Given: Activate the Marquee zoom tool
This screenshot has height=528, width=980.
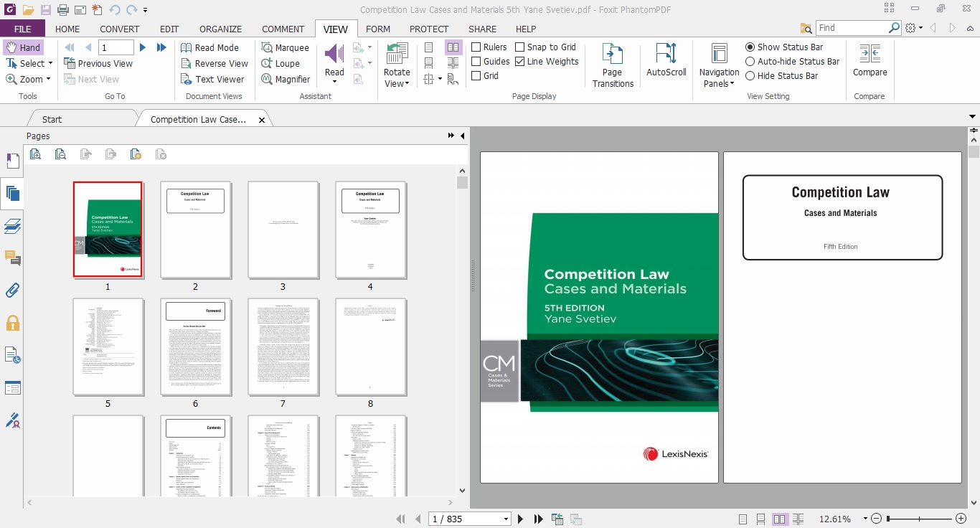Looking at the screenshot, I should point(284,47).
